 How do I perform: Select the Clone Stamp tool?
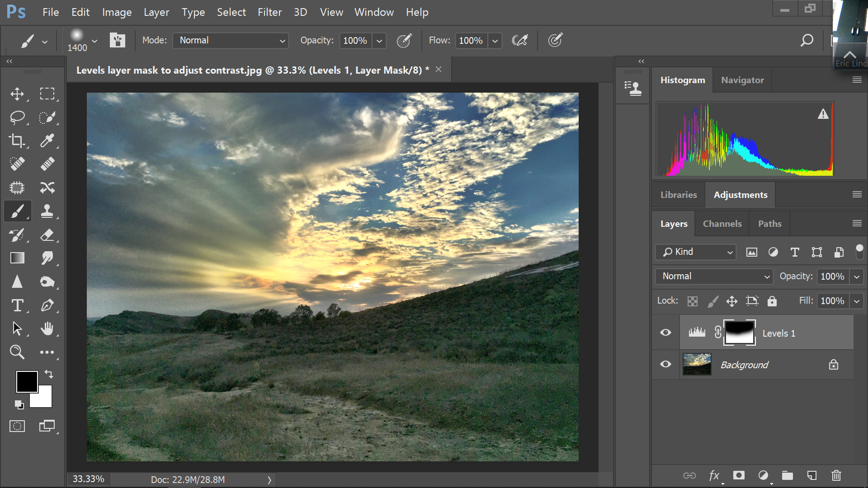[47, 211]
